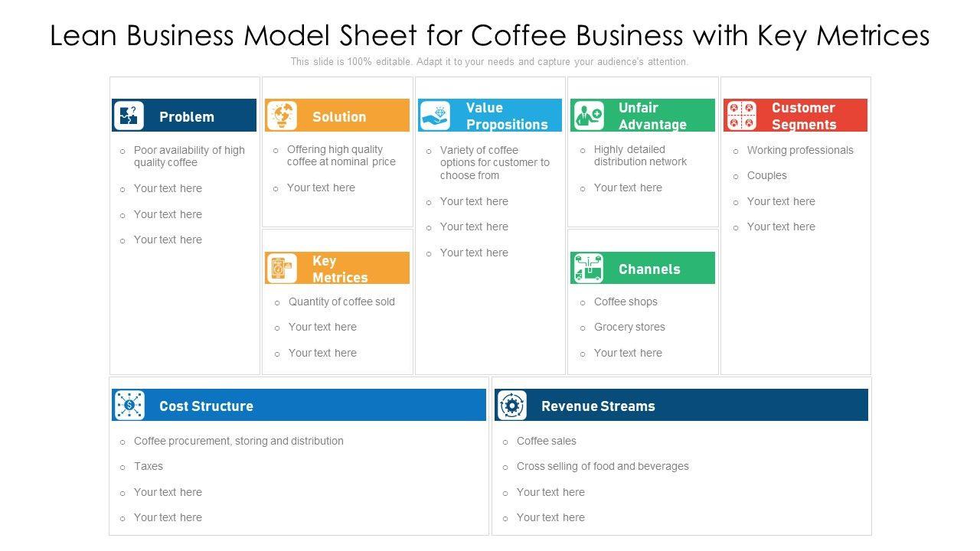Click the diamond-in-hand Value Propositions icon
This screenshot has height=551, width=980.
point(435,116)
